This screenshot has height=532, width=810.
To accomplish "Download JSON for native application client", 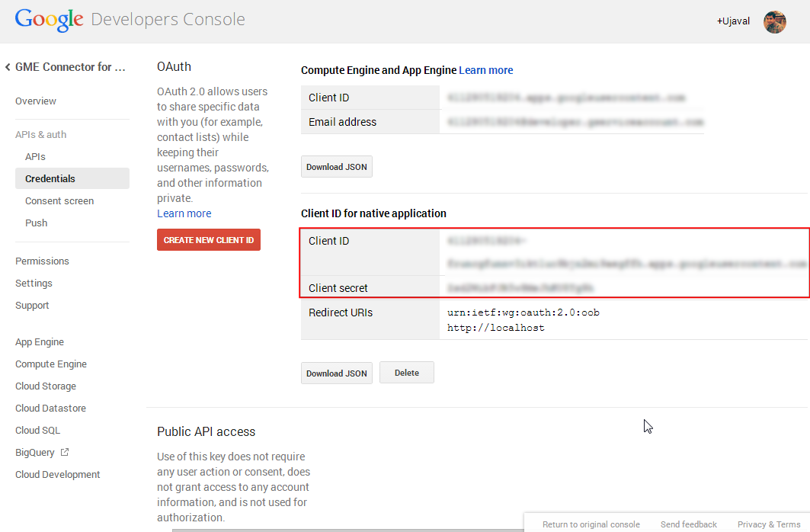I will click(336, 373).
